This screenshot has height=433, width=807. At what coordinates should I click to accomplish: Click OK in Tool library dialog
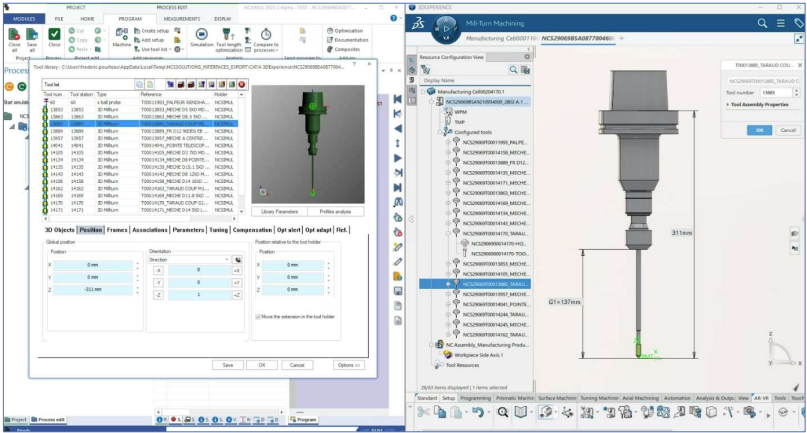point(261,365)
